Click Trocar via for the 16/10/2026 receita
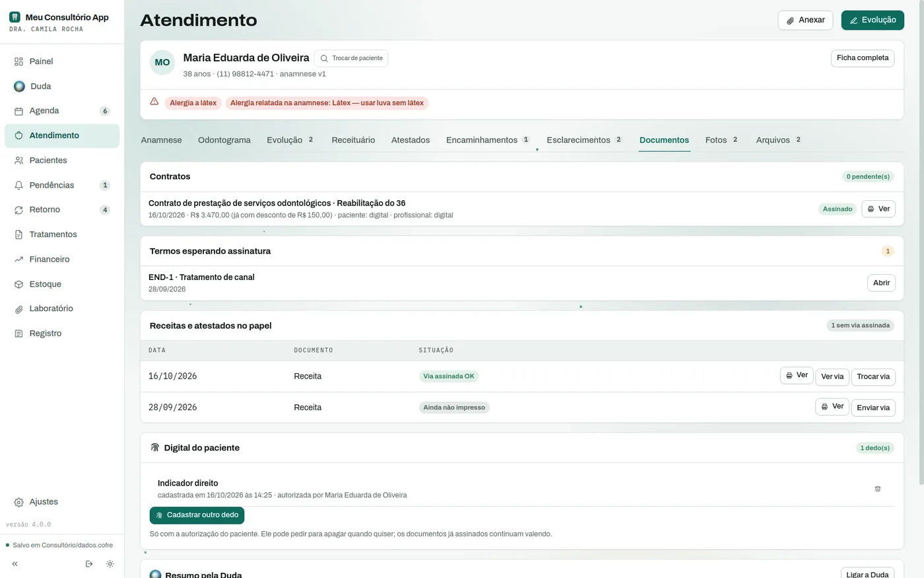The height and width of the screenshot is (578, 924). [873, 377]
